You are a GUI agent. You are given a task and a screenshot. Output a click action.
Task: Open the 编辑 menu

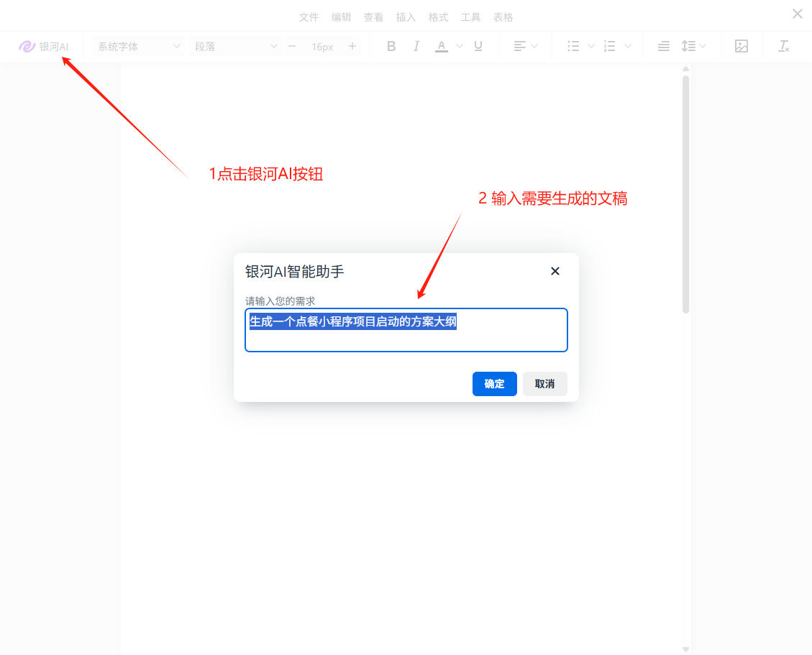click(x=341, y=17)
